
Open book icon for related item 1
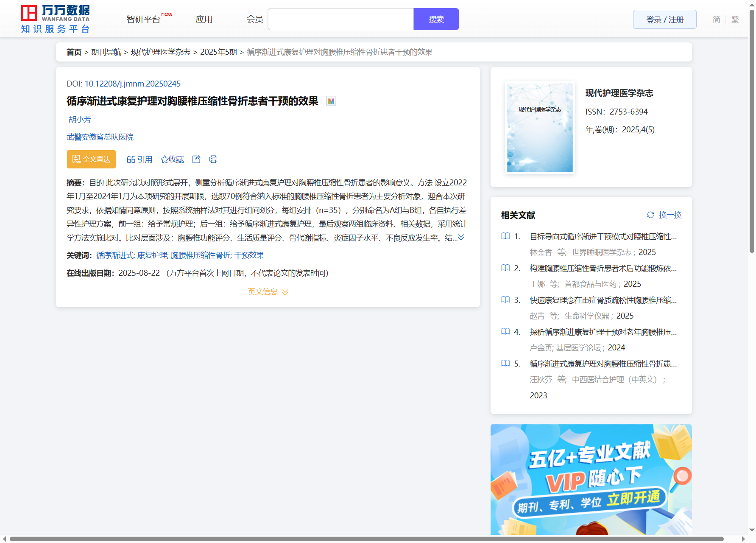(505, 236)
